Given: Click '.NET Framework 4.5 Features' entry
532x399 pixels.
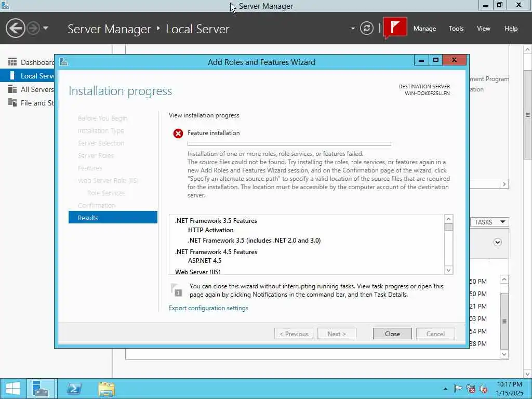Looking at the screenshot, I should pos(216,252).
